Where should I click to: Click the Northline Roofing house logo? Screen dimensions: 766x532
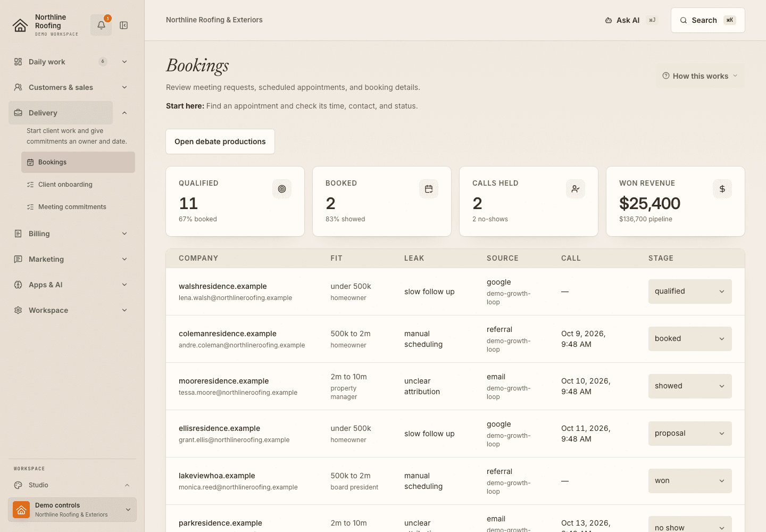pos(20,26)
